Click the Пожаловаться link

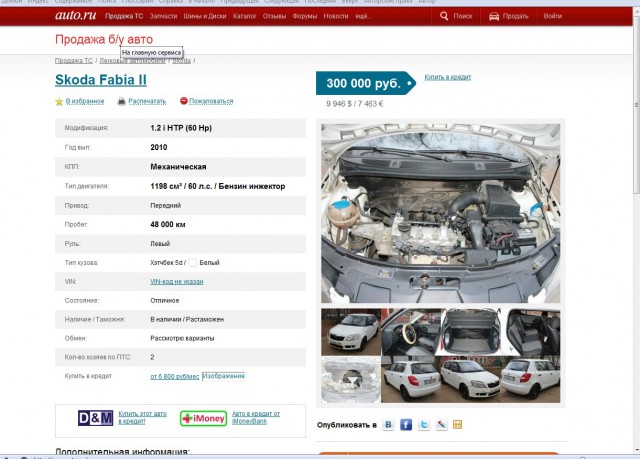coord(211,101)
